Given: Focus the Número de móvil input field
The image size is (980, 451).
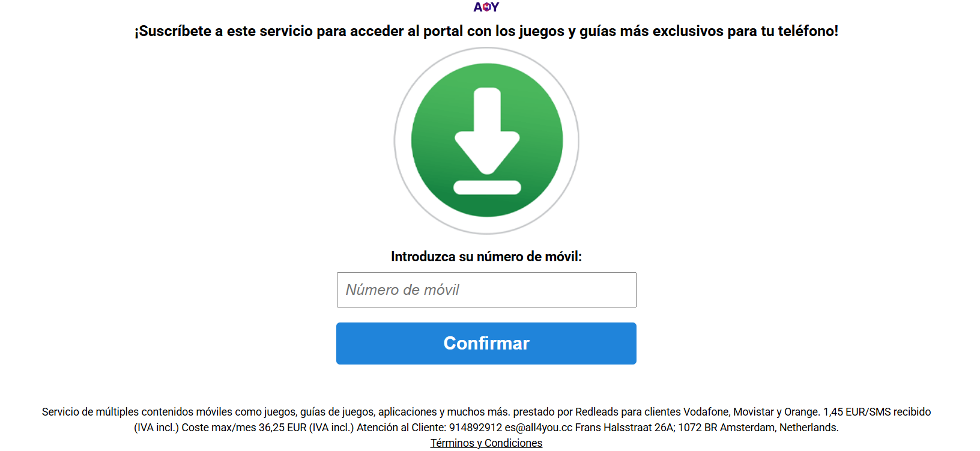Looking at the screenshot, I should 486,289.
